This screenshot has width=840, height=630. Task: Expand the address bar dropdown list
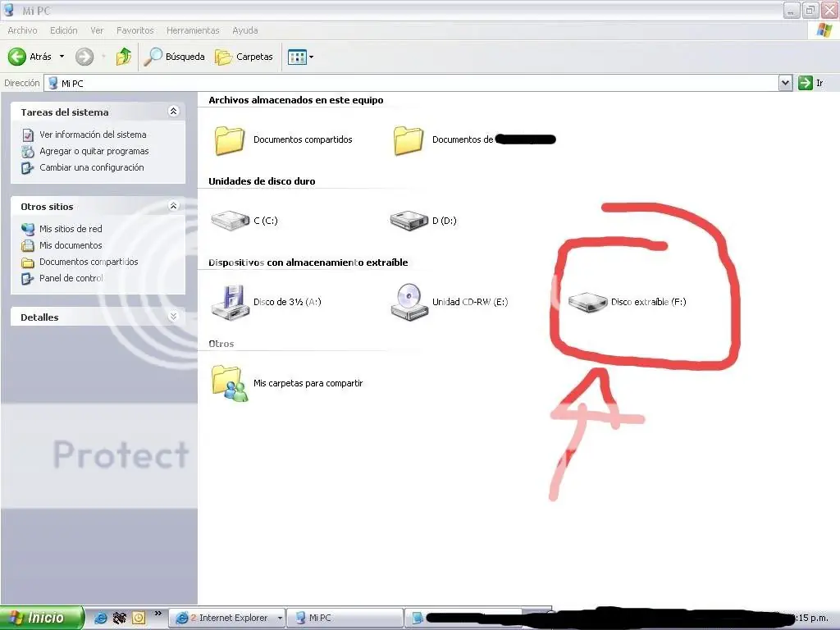785,83
